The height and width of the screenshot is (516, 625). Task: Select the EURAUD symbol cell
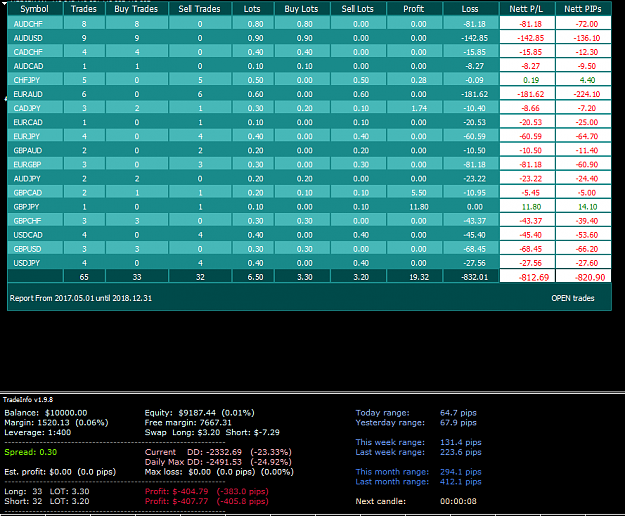coord(35,94)
